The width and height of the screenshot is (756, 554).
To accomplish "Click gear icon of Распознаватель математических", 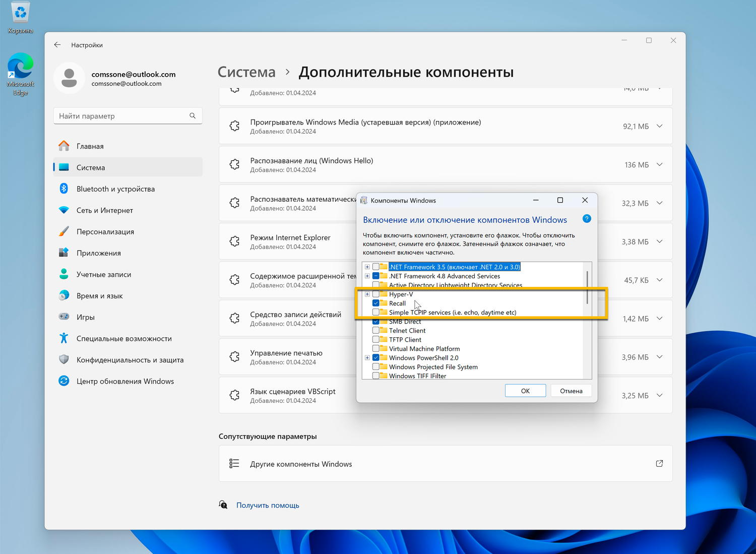I will [x=234, y=203].
